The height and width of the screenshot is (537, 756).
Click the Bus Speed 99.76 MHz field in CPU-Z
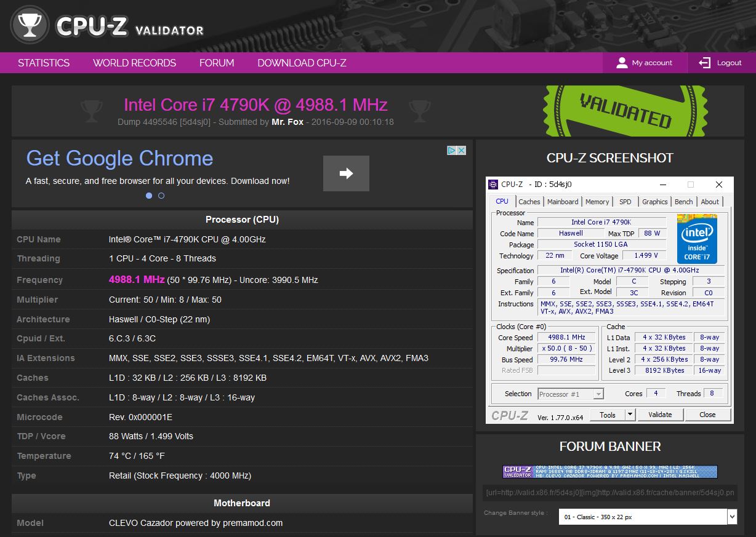click(566, 359)
